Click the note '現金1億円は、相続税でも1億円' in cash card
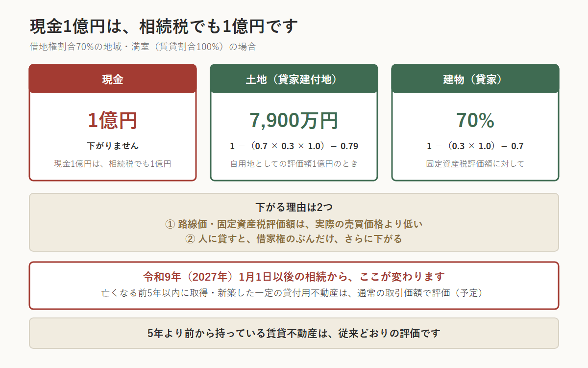The height and width of the screenshot is (368, 588). tap(113, 164)
